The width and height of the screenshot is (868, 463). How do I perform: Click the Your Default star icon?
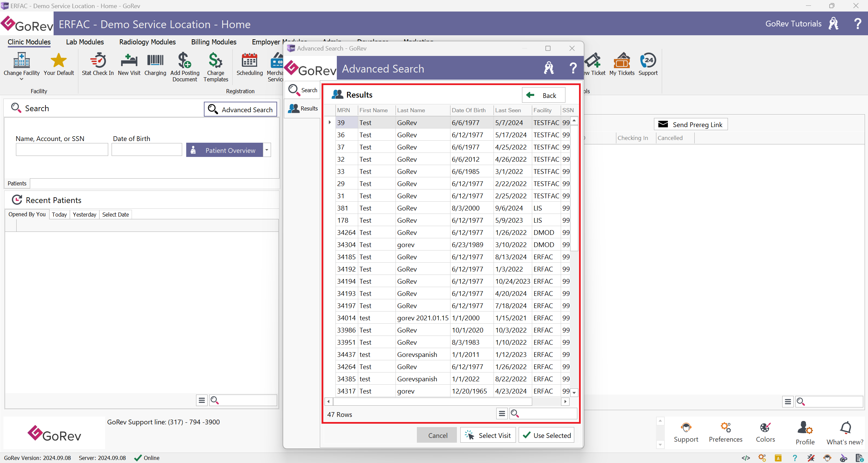click(x=58, y=60)
